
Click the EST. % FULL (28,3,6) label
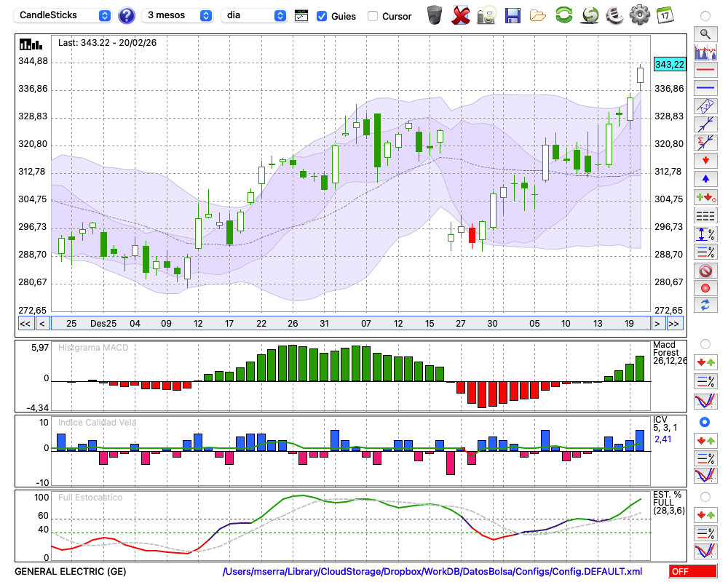668,503
